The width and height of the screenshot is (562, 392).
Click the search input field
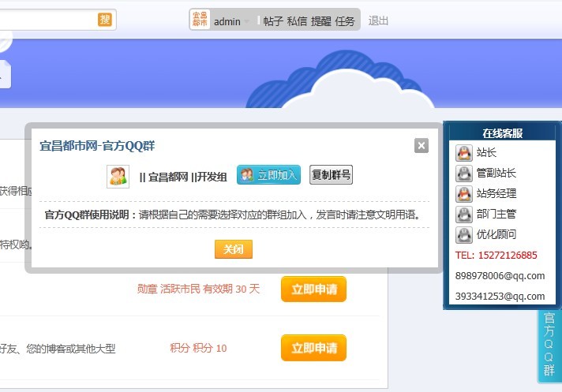[x=48, y=20]
